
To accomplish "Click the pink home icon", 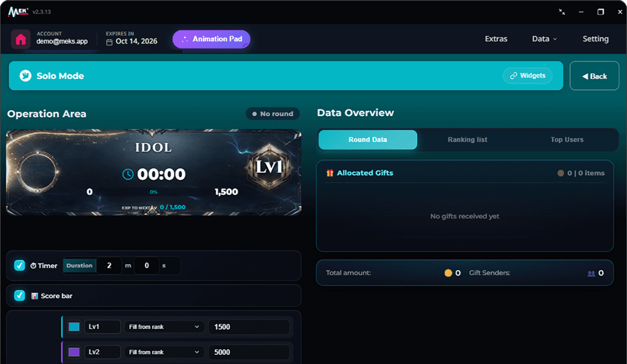I will [x=20, y=40].
